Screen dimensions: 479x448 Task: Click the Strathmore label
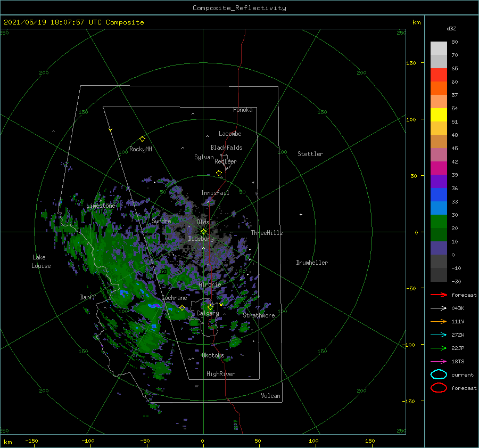(x=259, y=315)
